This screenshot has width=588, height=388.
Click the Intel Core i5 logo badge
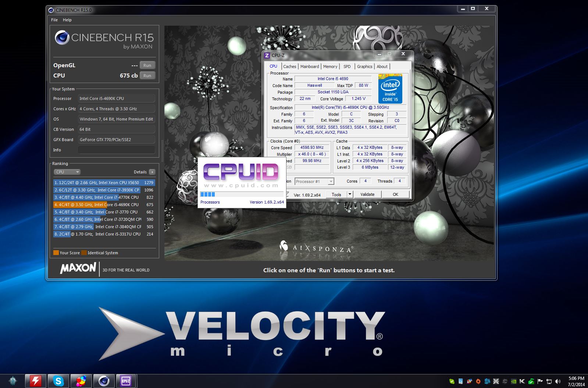[390, 89]
